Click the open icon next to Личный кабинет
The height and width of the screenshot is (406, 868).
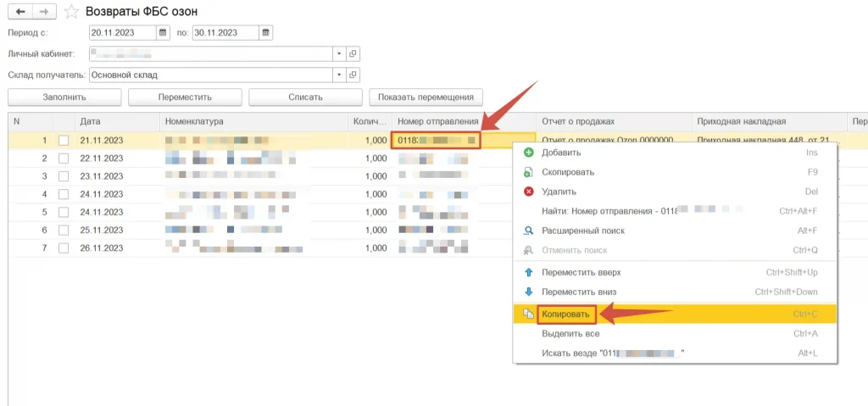(353, 53)
